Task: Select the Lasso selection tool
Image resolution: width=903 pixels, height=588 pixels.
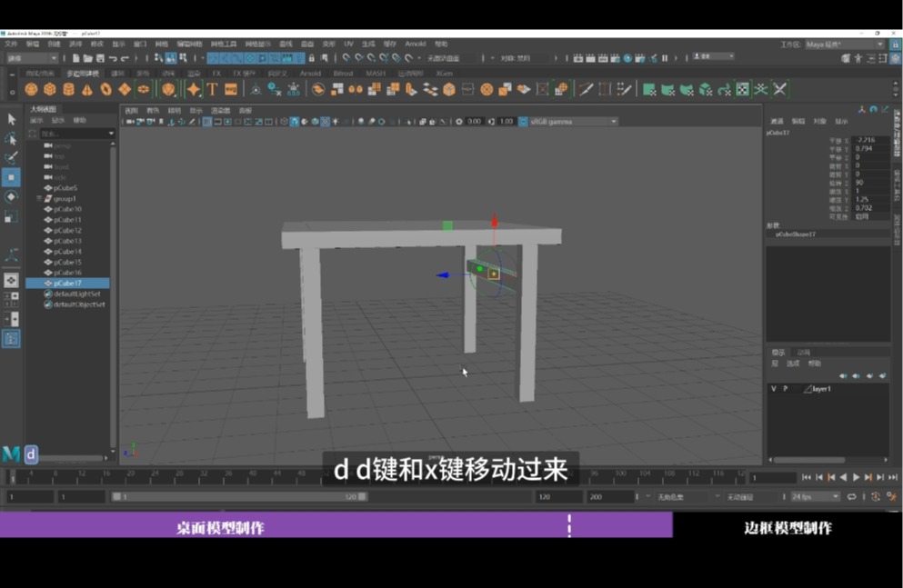Action: coord(12,139)
